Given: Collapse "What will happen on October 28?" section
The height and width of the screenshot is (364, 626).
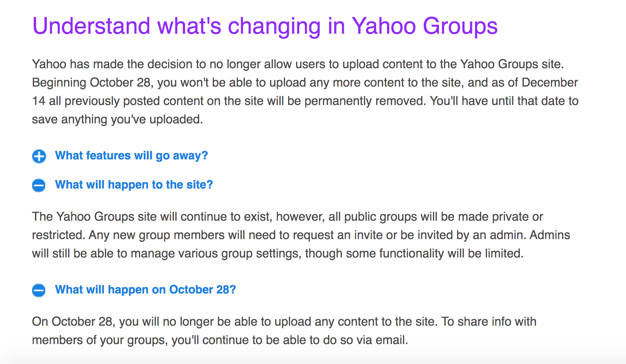Looking at the screenshot, I should point(145,290).
